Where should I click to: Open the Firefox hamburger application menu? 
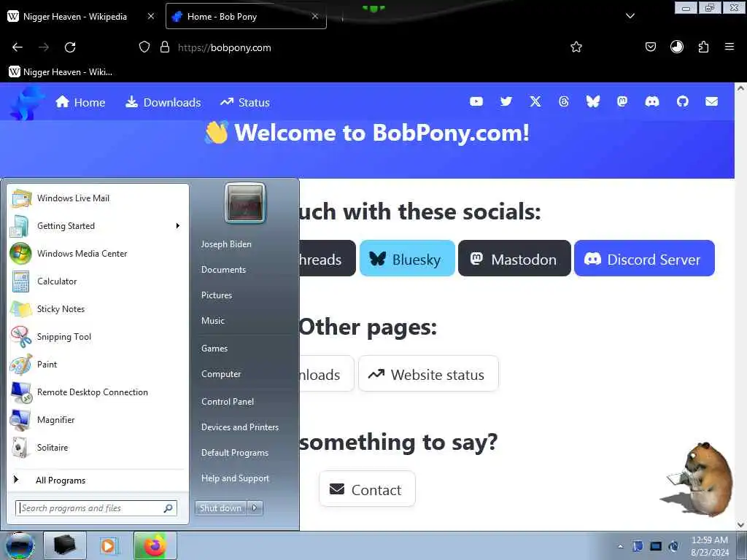coord(729,47)
